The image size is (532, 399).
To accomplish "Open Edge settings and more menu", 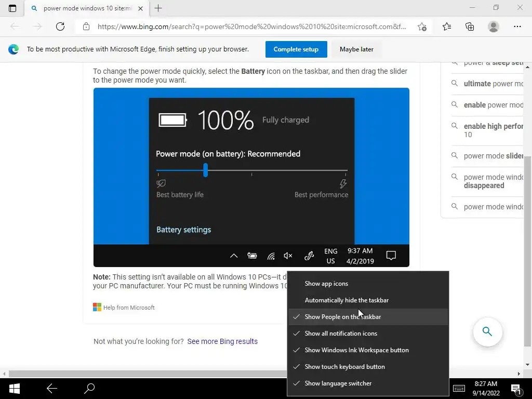I will click(x=517, y=26).
